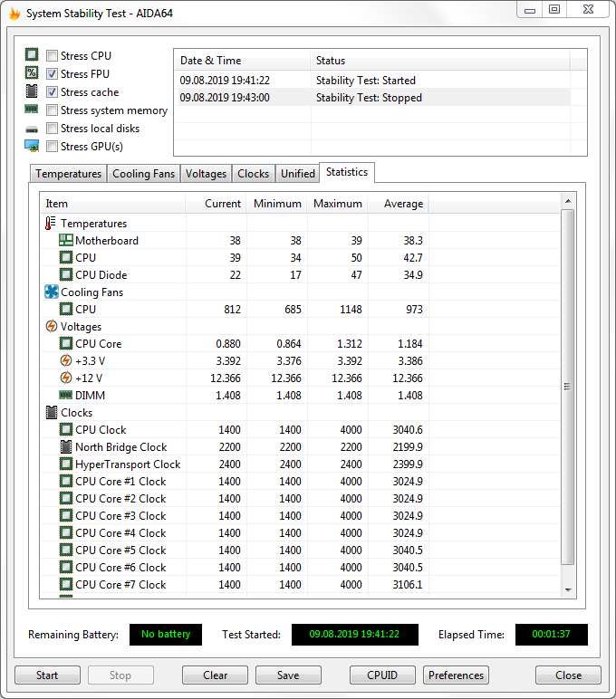Open the CPUID panel button

[x=382, y=675]
